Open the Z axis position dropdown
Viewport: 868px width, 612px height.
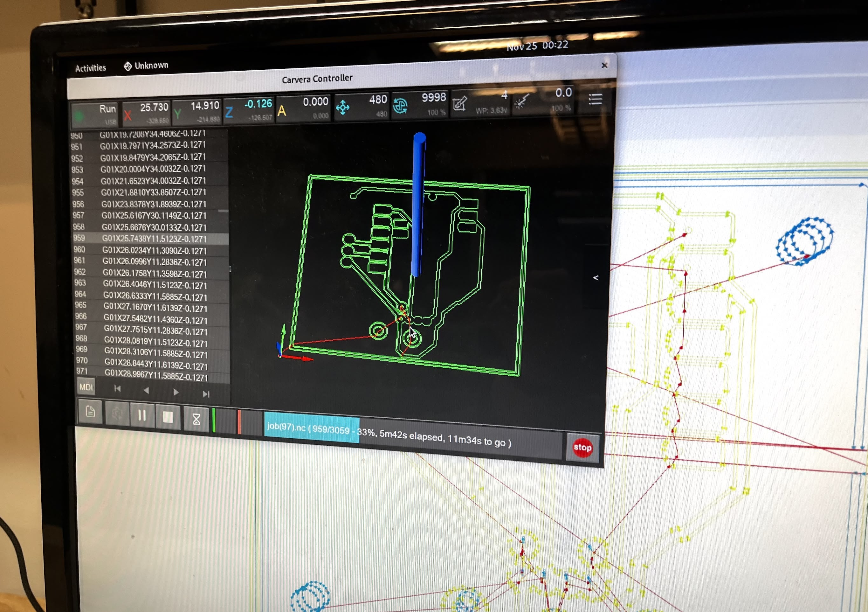(x=249, y=110)
